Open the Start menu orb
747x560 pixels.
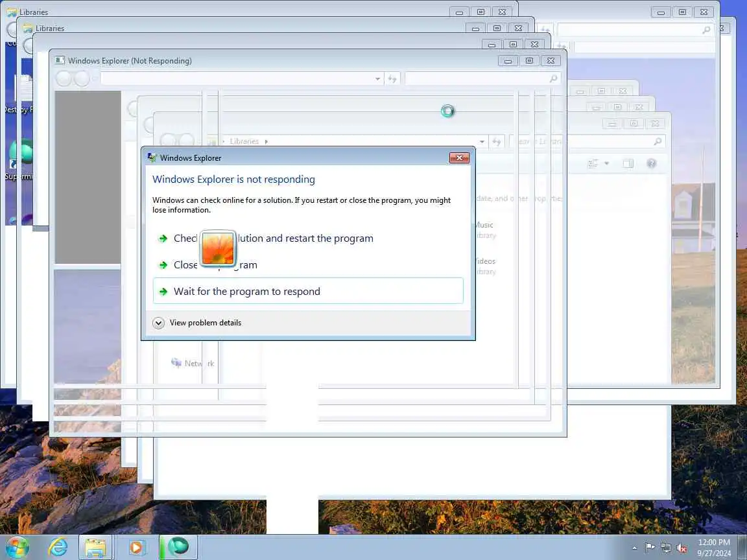[x=18, y=547]
